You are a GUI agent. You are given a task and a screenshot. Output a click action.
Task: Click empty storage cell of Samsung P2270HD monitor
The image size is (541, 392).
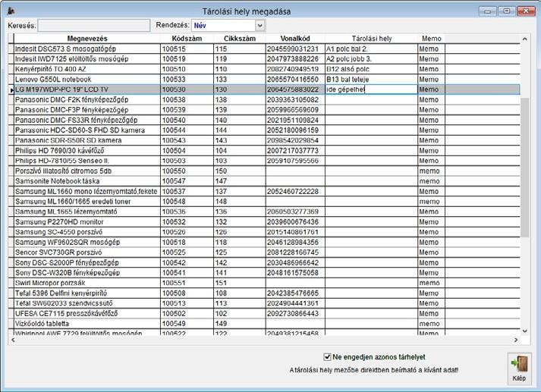(371, 221)
